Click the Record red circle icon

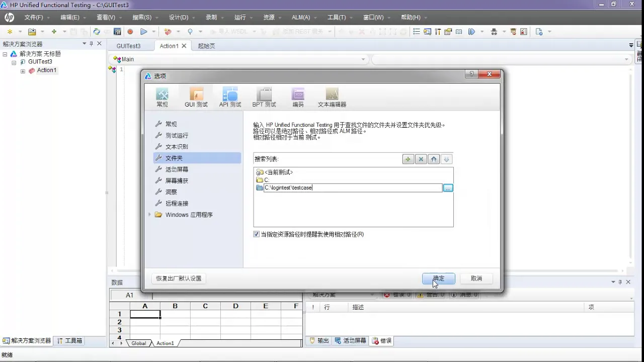tap(130, 31)
